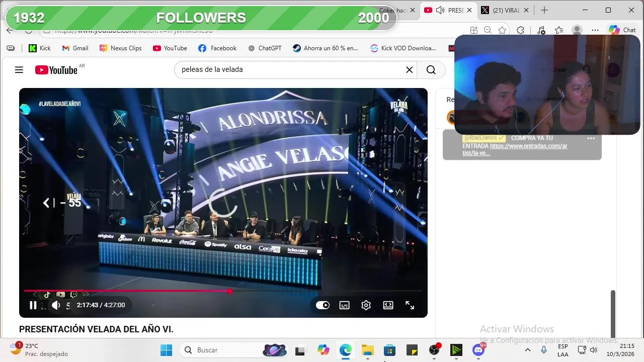Open Copilot from the taskbar
Screen dimensions: 644x362
pos(323,350)
